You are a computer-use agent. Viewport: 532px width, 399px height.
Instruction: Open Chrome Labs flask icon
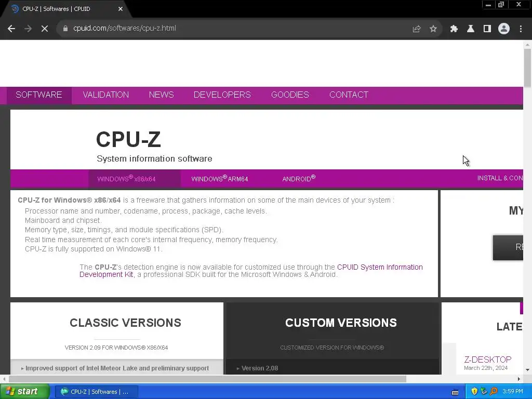(x=471, y=29)
